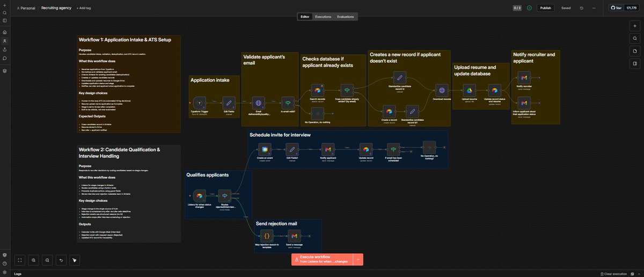Click the Personal project breadcrumb
The width and height of the screenshot is (644, 277).
tap(26, 8)
